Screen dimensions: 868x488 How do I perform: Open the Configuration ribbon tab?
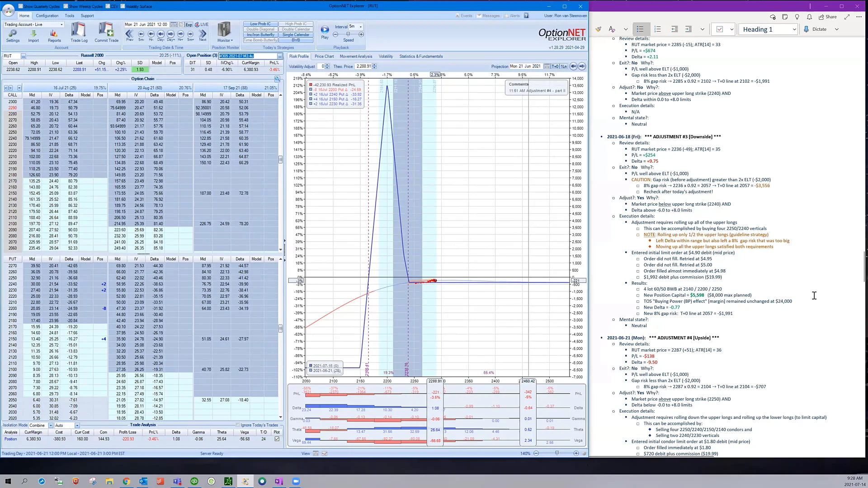(x=47, y=16)
